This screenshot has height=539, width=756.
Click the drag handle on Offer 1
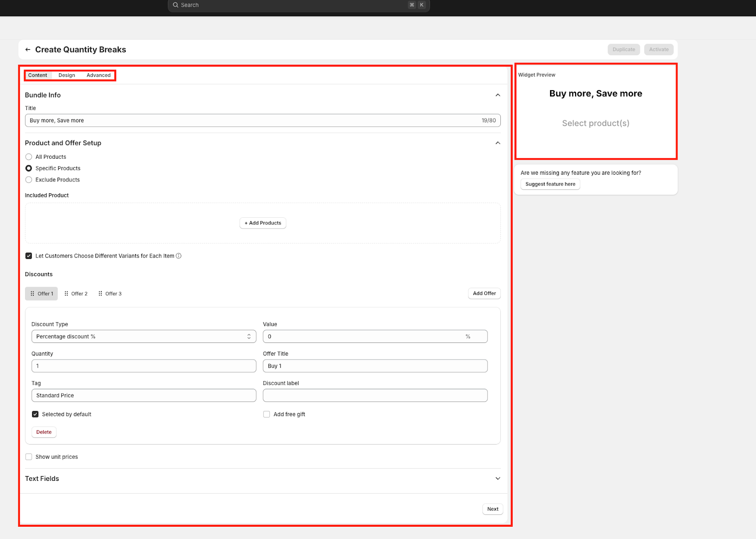[x=32, y=294]
